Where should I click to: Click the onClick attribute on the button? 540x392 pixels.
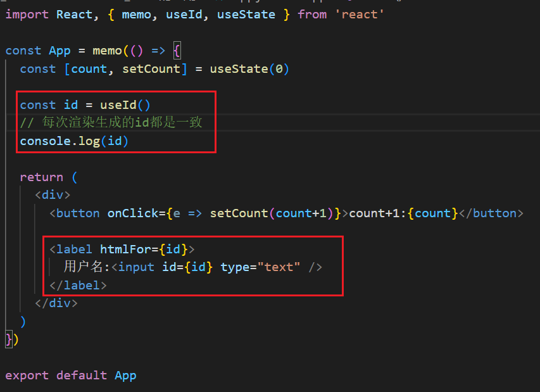132,213
